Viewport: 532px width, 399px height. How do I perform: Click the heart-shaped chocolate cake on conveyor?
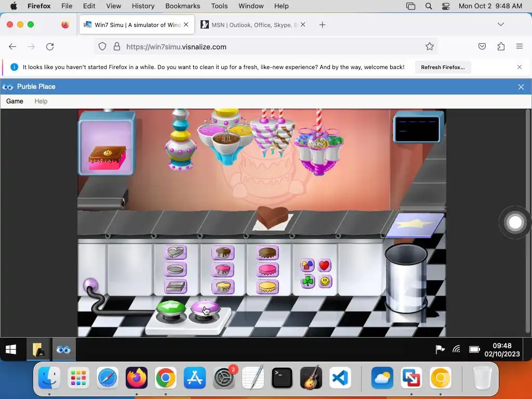click(x=272, y=217)
